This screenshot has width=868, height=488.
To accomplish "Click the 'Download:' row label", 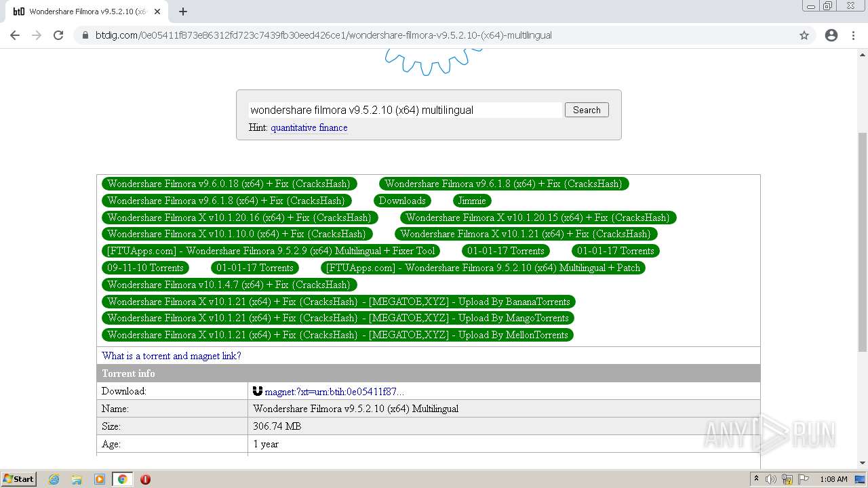I will click(124, 391).
